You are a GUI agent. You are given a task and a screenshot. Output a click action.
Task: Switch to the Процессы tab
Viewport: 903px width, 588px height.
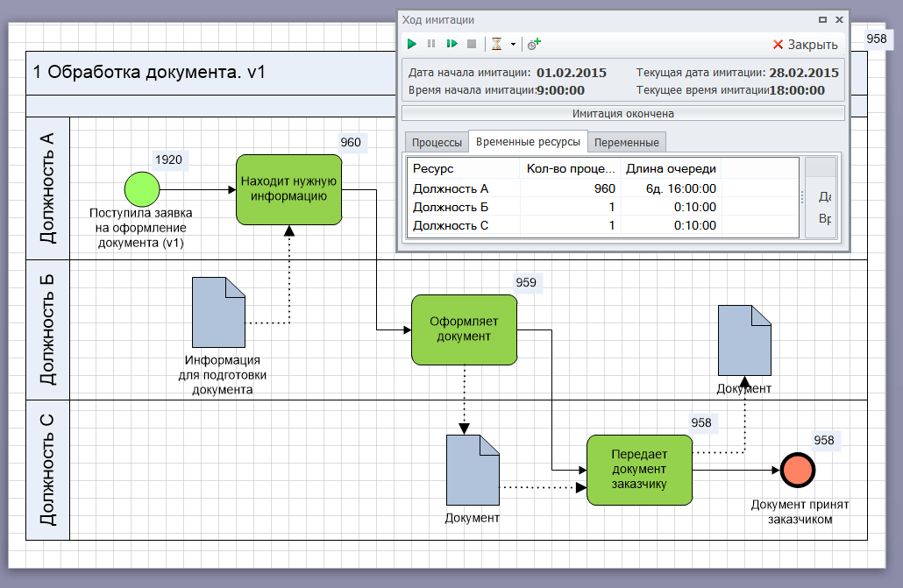(x=437, y=142)
